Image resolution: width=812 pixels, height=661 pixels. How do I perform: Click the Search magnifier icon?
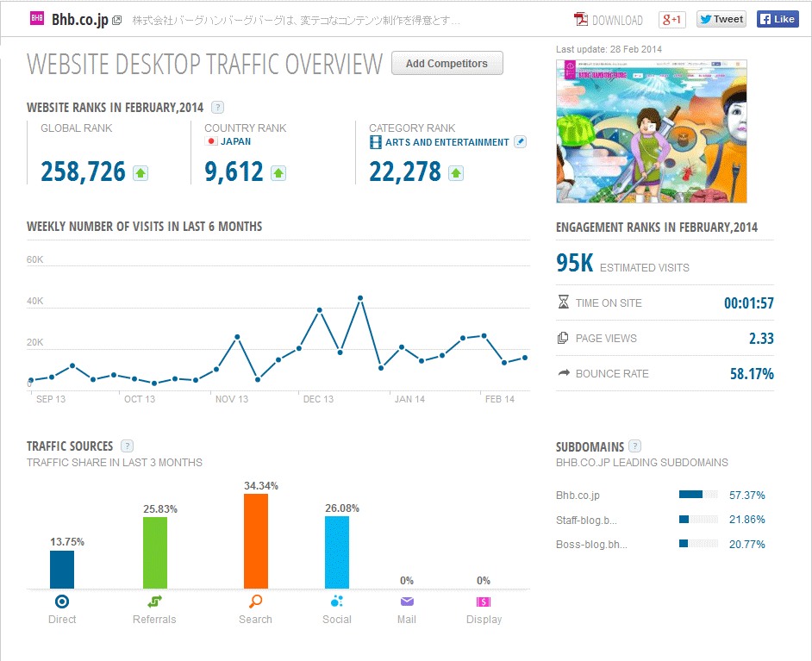255,602
